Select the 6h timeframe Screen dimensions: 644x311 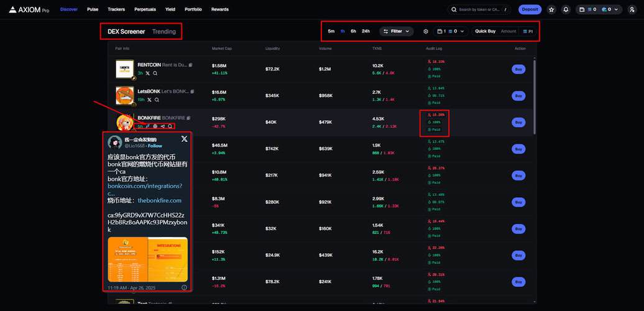point(353,31)
